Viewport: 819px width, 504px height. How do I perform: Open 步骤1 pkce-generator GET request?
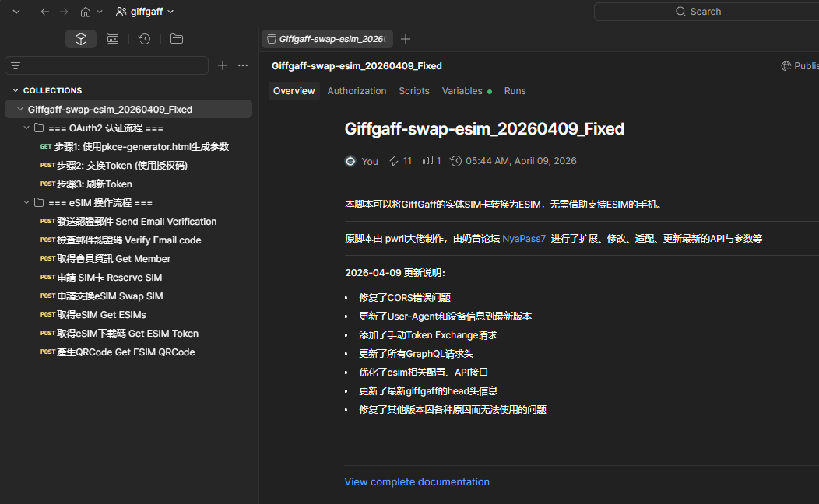[x=135, y=146]
